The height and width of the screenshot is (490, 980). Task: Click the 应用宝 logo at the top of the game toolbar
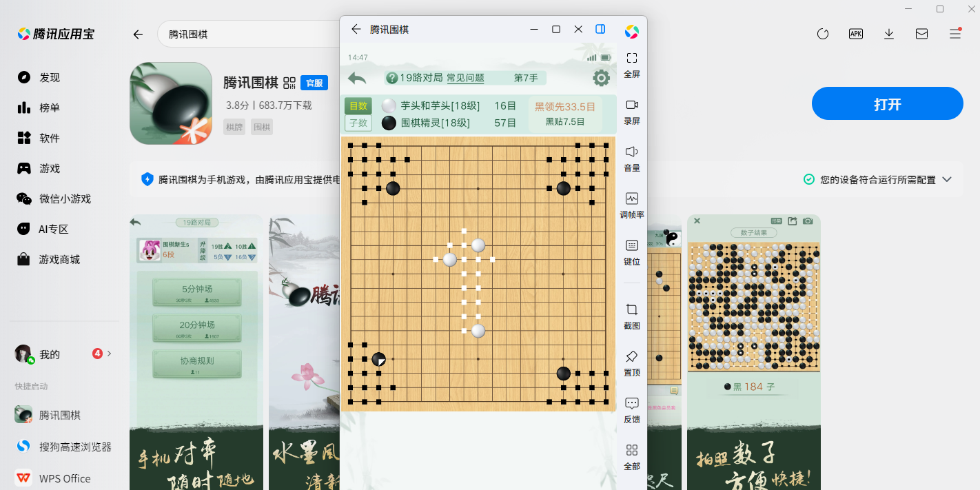tap(632, 32)
